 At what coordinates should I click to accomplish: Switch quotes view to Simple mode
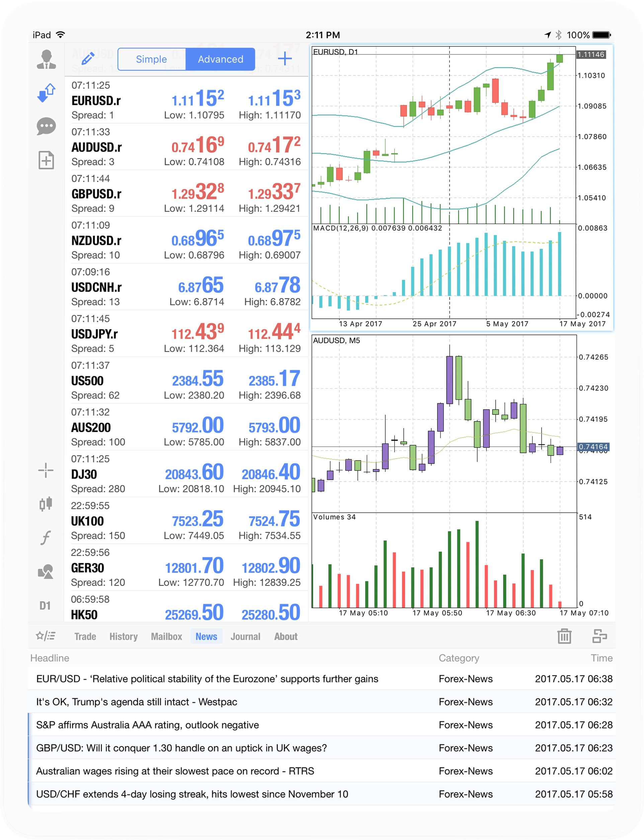coord(151,59)
